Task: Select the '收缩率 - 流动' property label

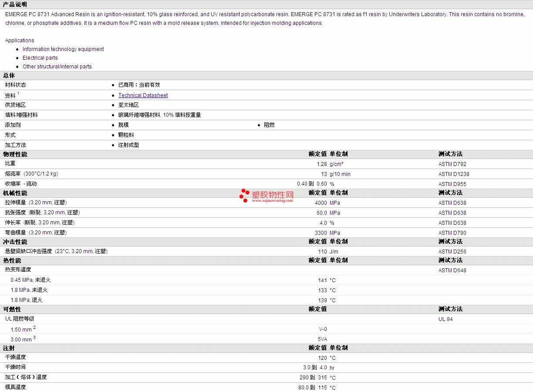Action: click(x=21, y=184)
